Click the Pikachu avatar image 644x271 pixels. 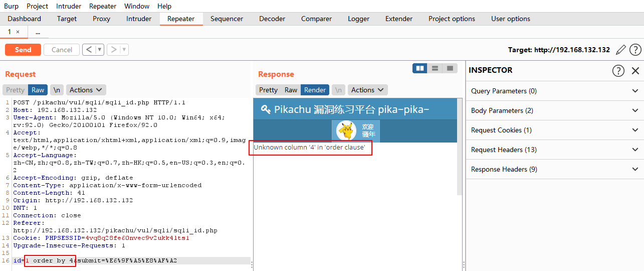[346, 131]
